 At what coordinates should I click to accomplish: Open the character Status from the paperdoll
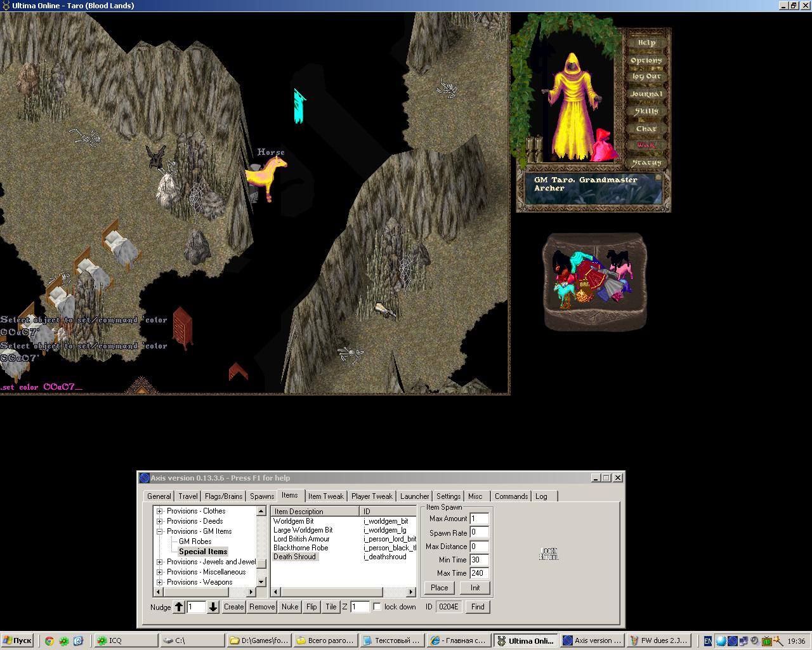click(x=646, y=162)
